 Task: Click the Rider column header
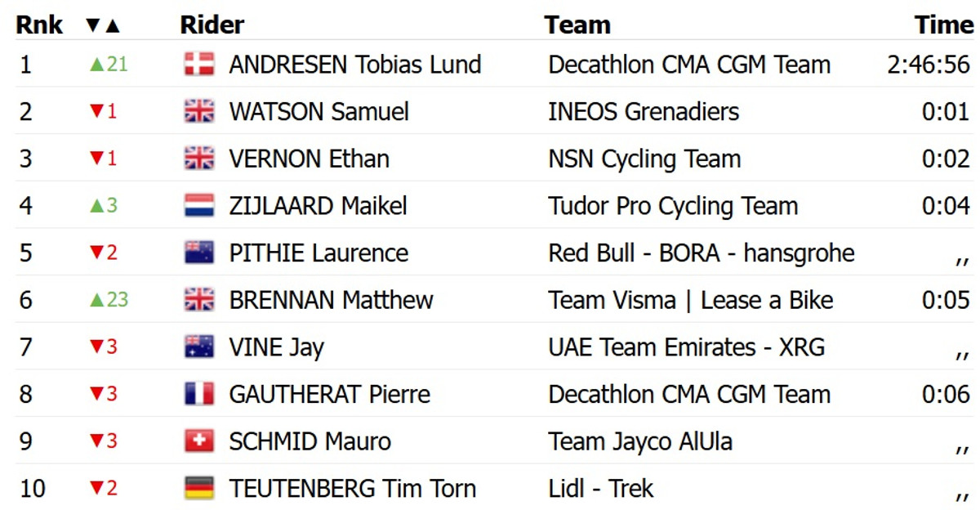click(x=212, y=25)
